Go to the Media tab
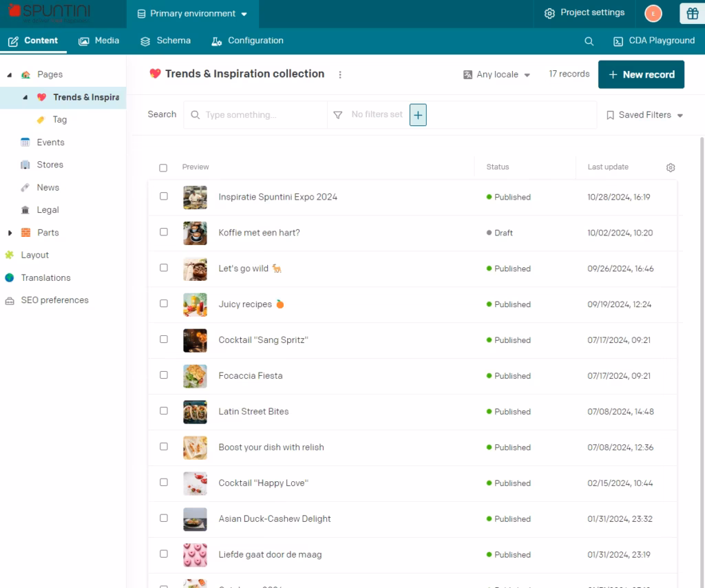This screenshot has width=705, height=588. pyautogui.click(x=98, y=41)
